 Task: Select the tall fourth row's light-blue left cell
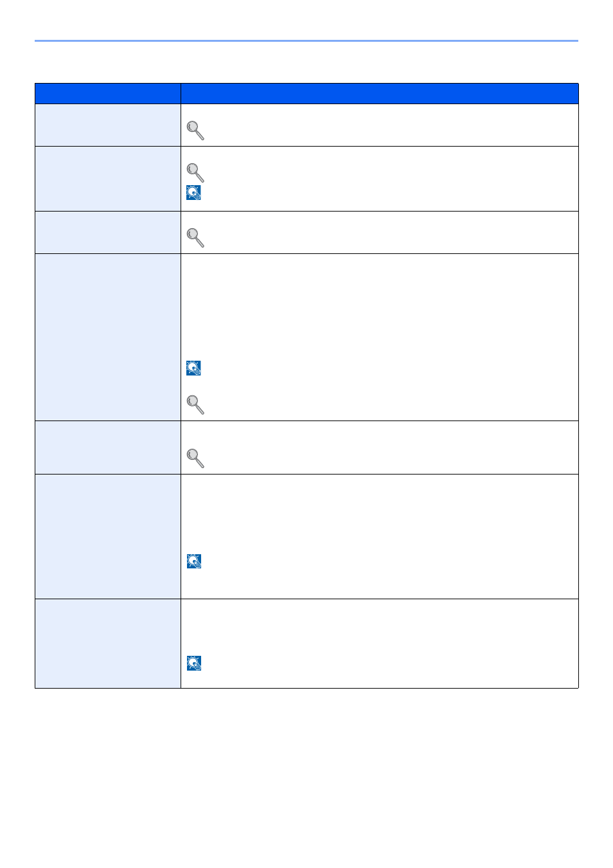point(108,338)
